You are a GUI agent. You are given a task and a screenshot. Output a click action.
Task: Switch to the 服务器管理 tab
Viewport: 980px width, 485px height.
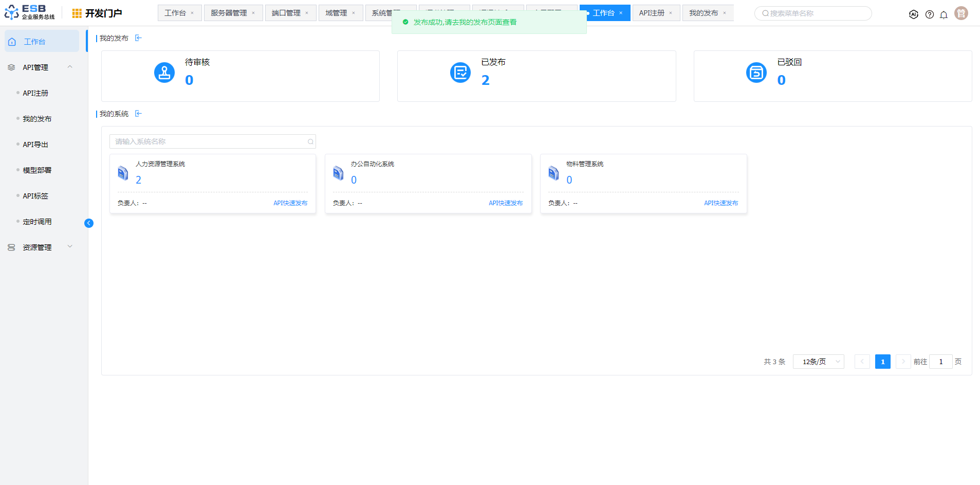[229, 13]
